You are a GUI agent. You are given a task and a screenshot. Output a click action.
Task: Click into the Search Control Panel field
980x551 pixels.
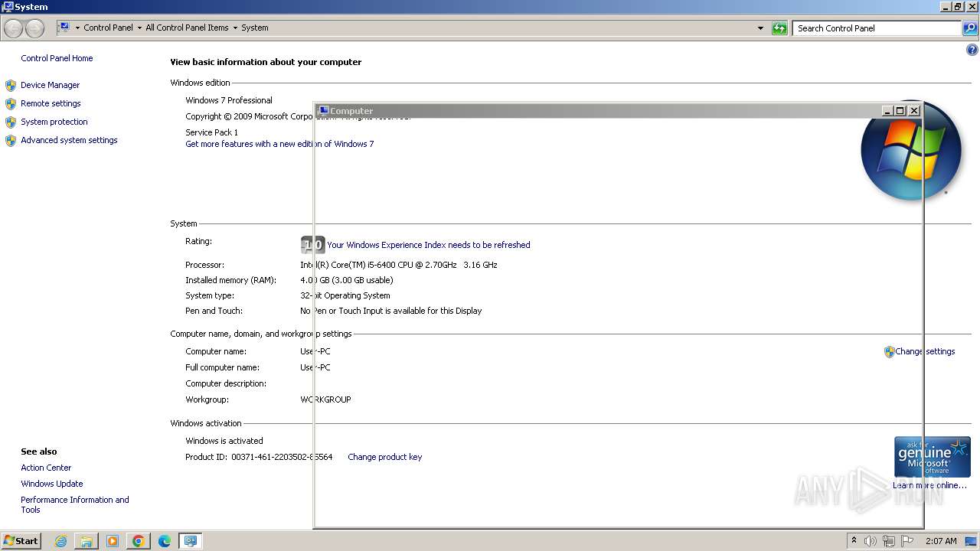point(877,28)
